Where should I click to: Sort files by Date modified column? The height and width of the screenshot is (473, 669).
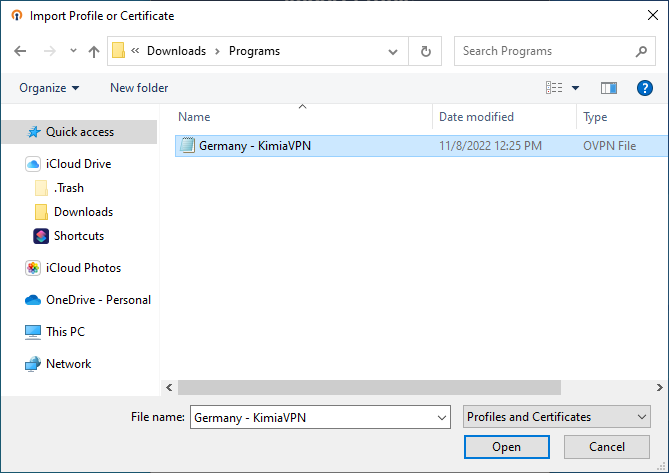point(476,117)
